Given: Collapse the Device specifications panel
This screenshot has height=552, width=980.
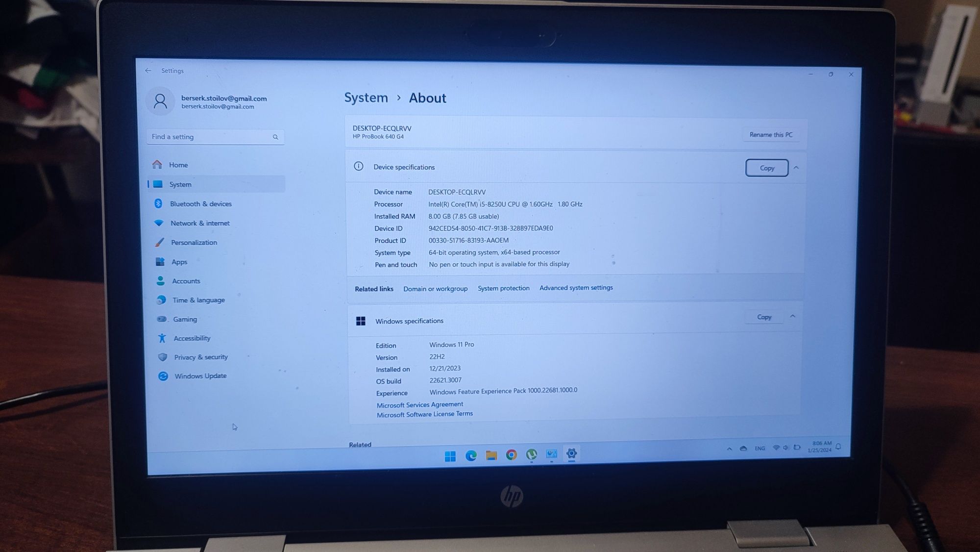Looking at the screenshot, I should click(797, 167).
